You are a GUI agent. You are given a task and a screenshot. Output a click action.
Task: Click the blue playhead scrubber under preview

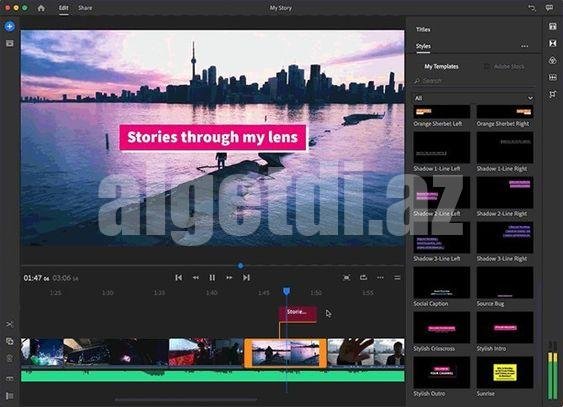pos(241,266)
